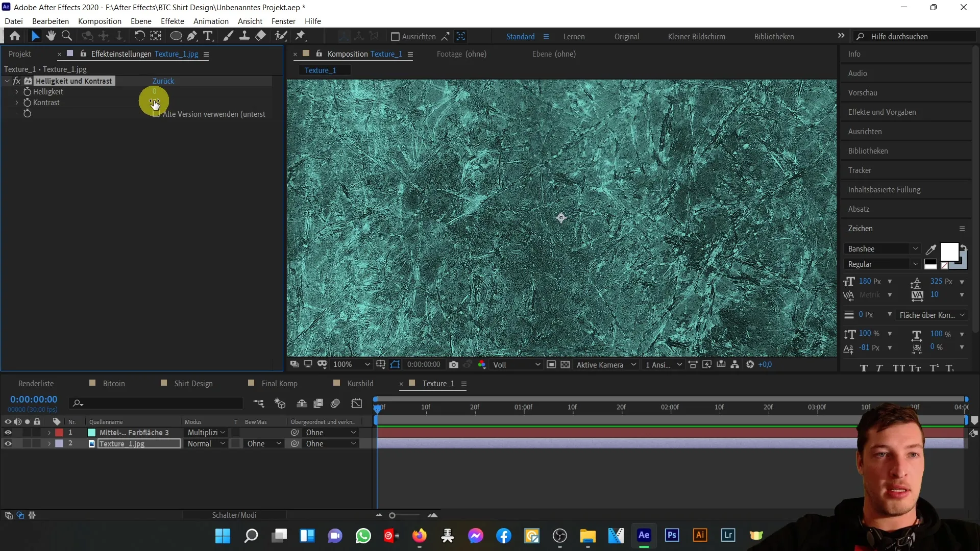Open the 100% magnification dropdown

pos(351,365)
